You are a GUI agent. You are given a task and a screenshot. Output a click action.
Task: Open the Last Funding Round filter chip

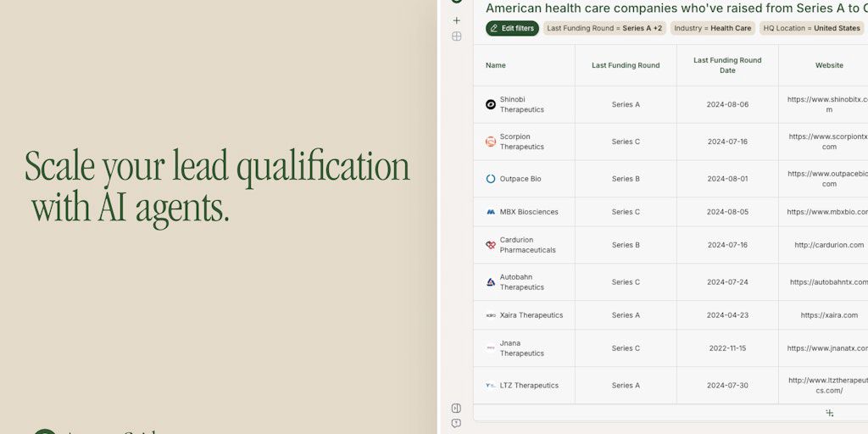coord(604,28)
